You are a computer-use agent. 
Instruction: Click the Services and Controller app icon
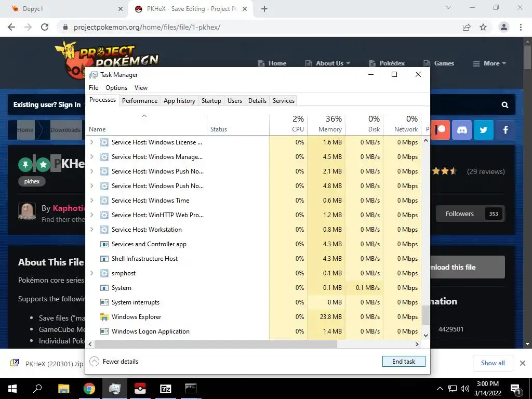[x=104, y=244]
